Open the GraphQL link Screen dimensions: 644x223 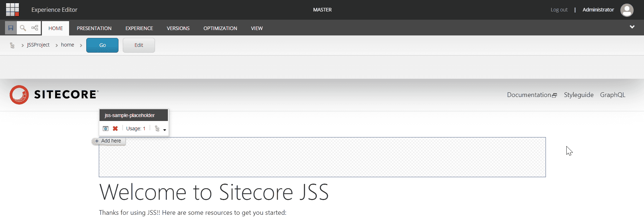coord(613,95)
